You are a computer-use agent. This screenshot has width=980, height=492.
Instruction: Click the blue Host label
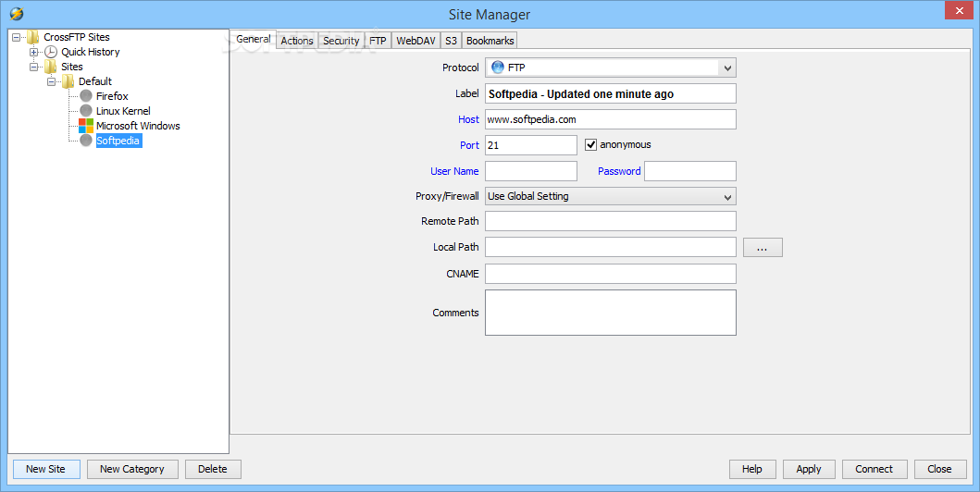click(468, 119)
